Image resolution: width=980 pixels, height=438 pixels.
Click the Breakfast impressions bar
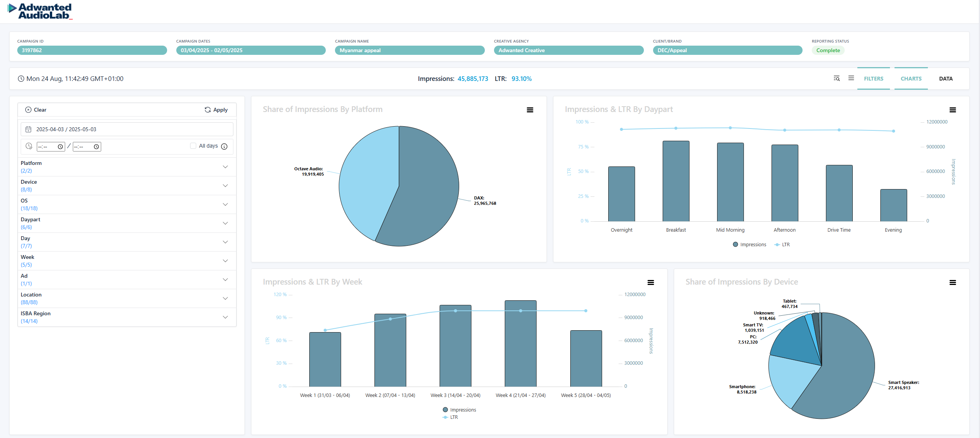click(x=676, y=181)
